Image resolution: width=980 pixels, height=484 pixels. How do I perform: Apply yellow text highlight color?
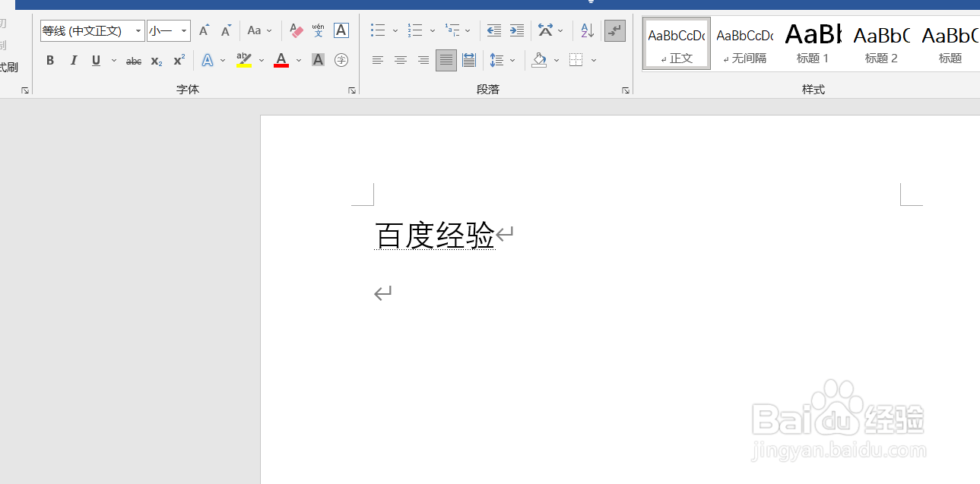click(x=244, y=60)
